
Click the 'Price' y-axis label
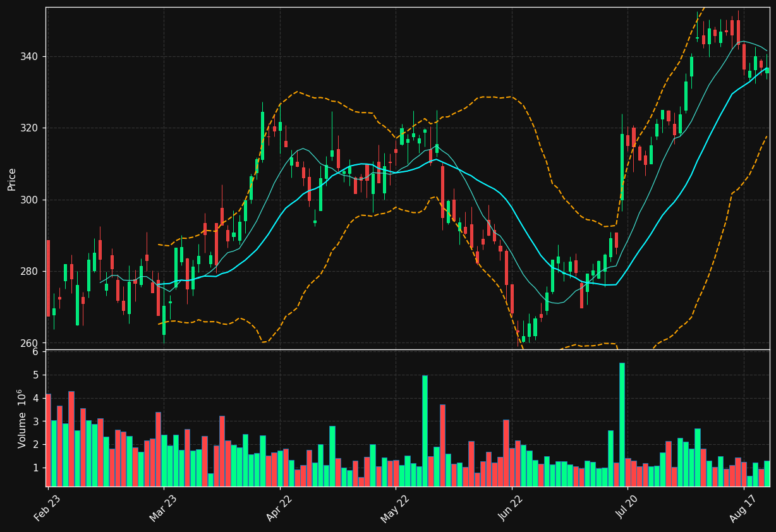point(12,179)
